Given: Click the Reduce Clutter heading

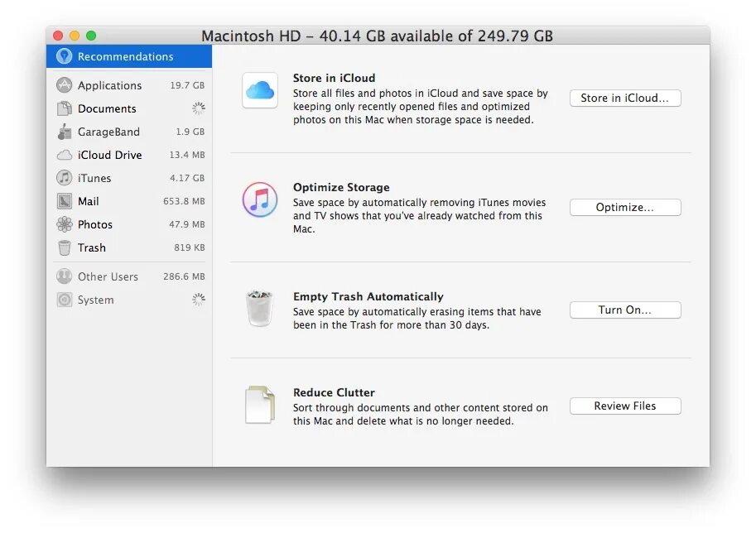Looking at the screenshot, I should click(335, 393).
